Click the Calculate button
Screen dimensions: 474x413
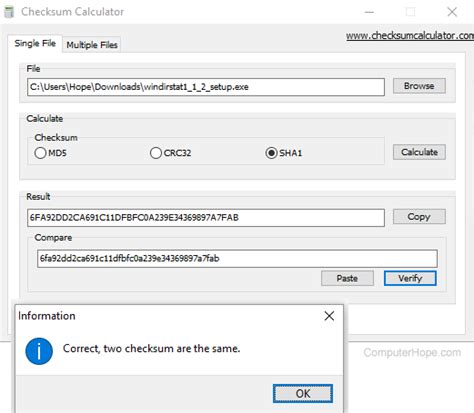point(419,152)
